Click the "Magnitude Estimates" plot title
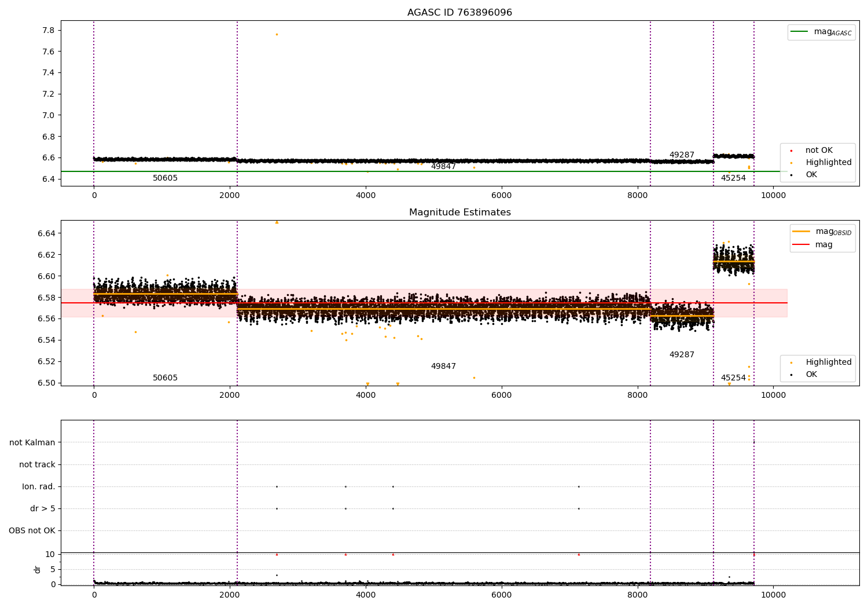Screen dimensions: 868x608 459,213
